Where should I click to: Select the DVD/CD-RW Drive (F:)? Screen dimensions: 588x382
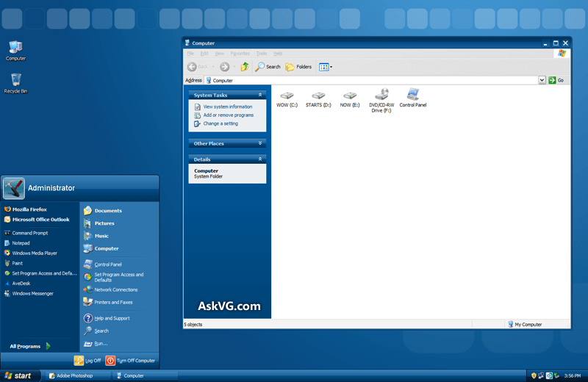coord(381,101)
